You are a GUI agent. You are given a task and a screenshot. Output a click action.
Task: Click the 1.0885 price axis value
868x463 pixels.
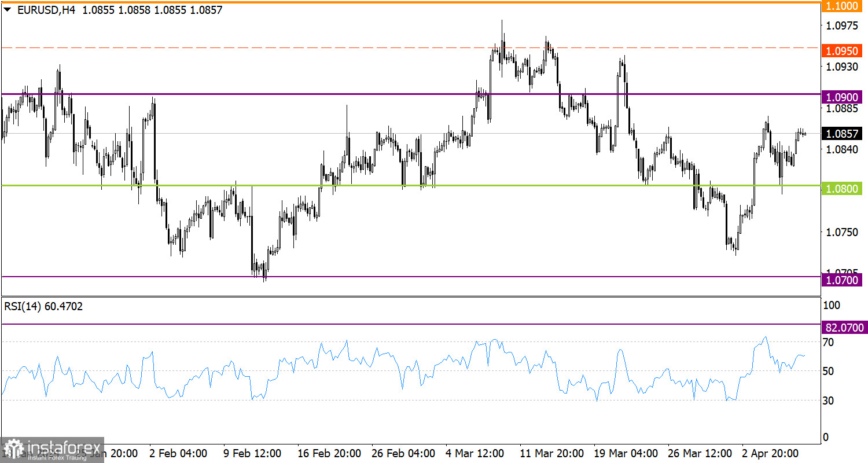842,108
